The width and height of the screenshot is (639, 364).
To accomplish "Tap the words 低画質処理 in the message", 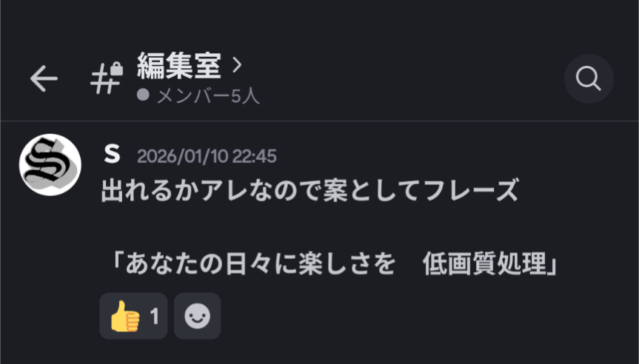I will pyautogui.click(x=484, y=263).
